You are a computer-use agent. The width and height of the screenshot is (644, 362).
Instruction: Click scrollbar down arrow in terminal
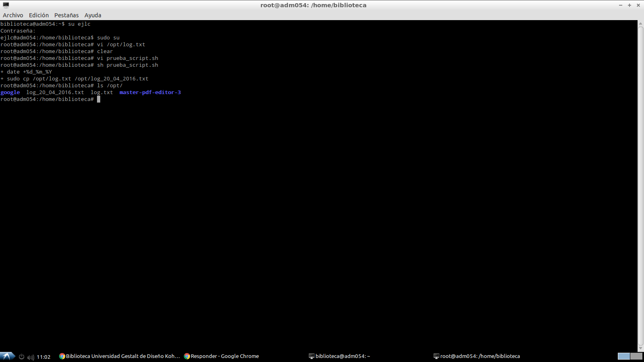(641, 348)
